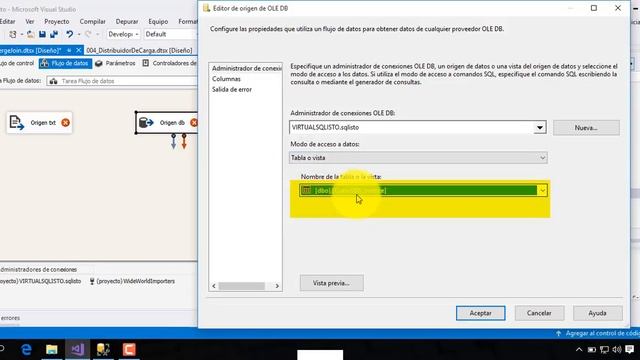Click the Save icon in Visual Studio toolbar
The image size is (640, 360).
[42, 34]
